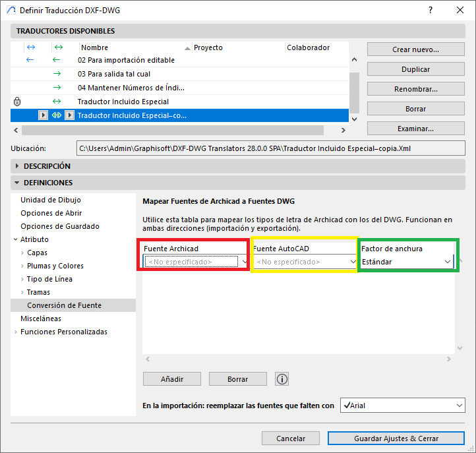476x453 pixels.
Task: Click the left arrow button on selected translator
Action: (43, 115)
